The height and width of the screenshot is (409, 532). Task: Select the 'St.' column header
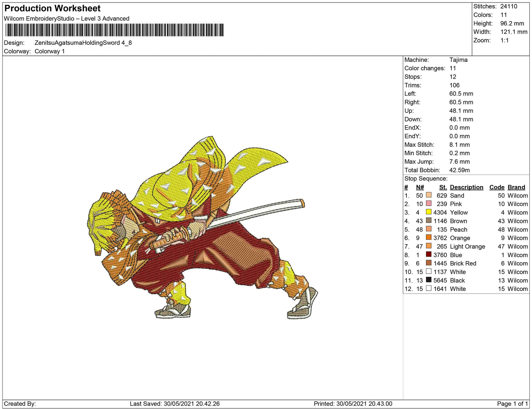pos(443,187)
